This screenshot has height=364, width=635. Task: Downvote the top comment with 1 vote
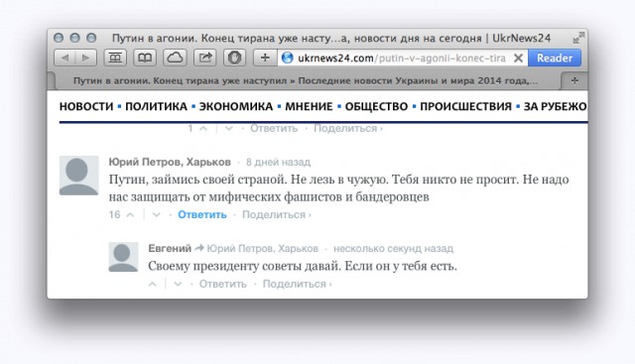229,129
